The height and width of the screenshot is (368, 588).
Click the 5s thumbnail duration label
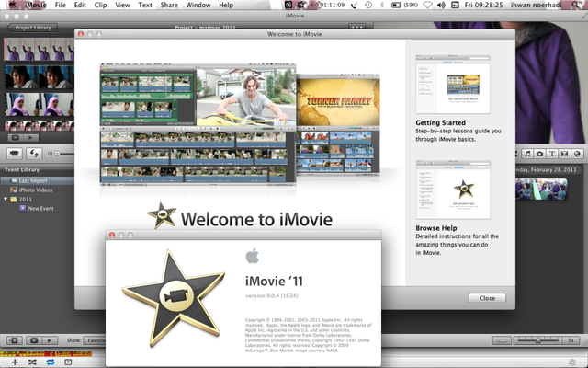pyautogui.click(x=571, y=340)
